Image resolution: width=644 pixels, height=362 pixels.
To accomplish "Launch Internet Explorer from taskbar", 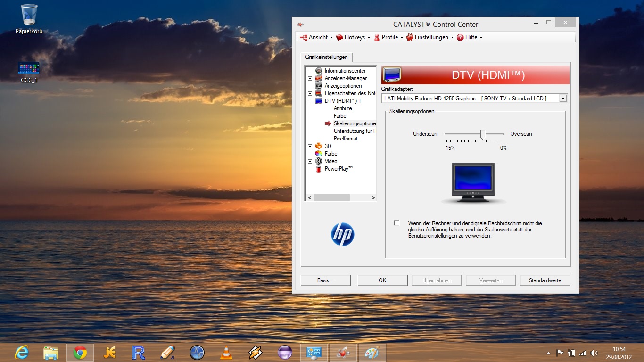I will [22, 353].
